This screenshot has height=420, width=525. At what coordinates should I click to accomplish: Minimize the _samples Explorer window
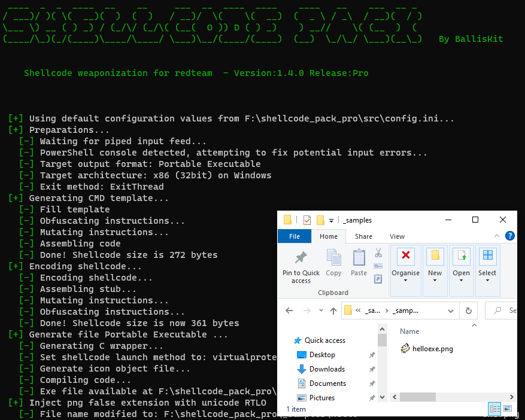(x=448, y=220)
